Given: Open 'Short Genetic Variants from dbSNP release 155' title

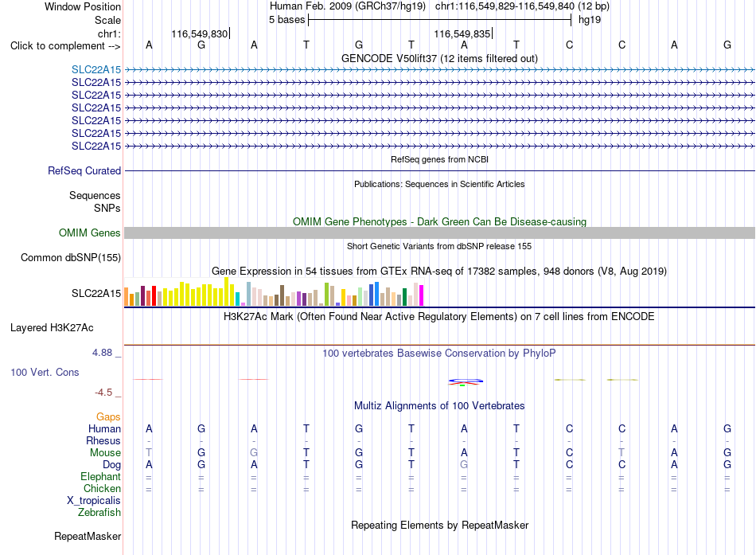Looking at the screenshot, I should 439,246.
